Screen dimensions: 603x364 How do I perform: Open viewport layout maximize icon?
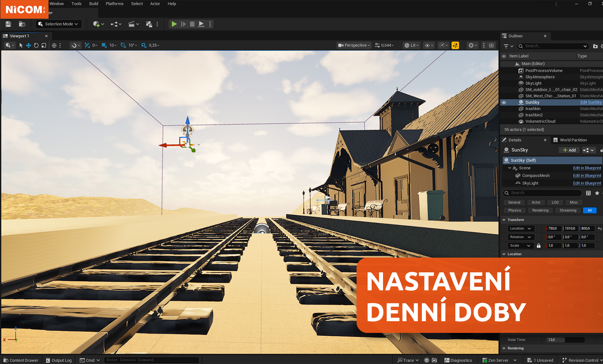coord(491,45)
